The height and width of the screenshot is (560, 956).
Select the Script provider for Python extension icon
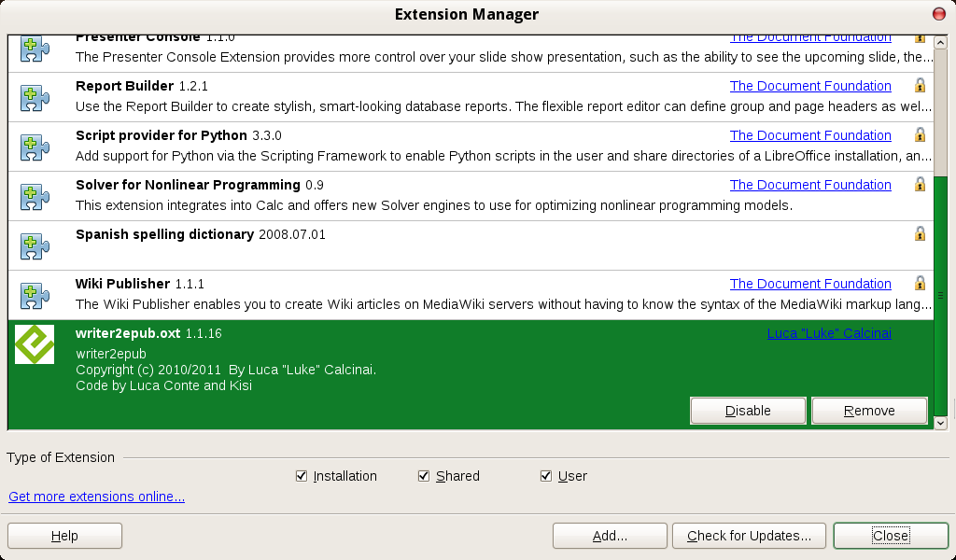pyautogui.click(x=34, y=147)
